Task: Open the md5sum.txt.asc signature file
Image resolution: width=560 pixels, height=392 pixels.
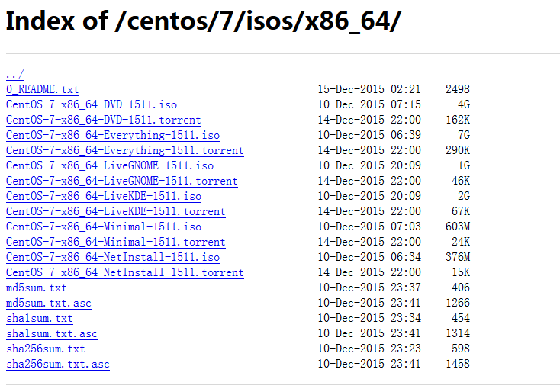Action: pos(49,303)
